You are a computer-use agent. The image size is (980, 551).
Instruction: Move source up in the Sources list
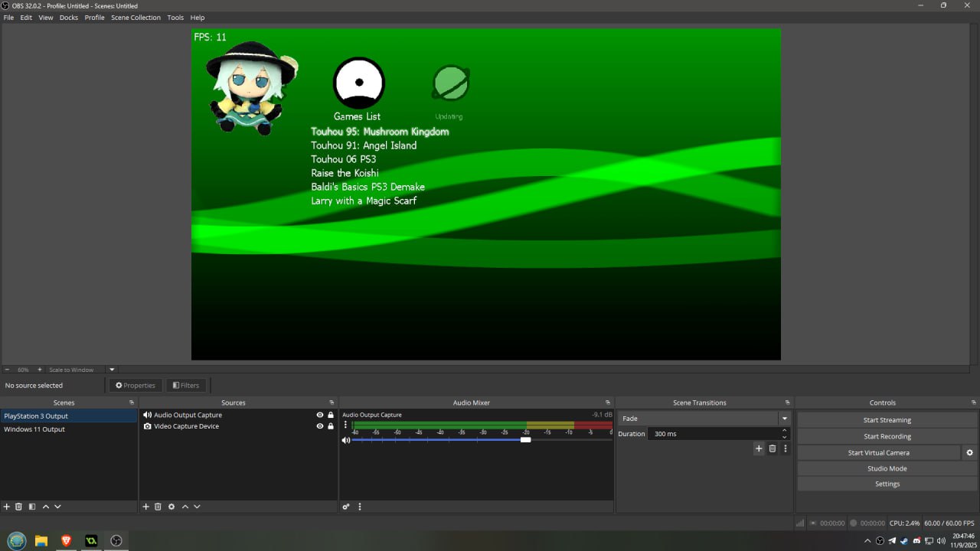pos(185,507)
